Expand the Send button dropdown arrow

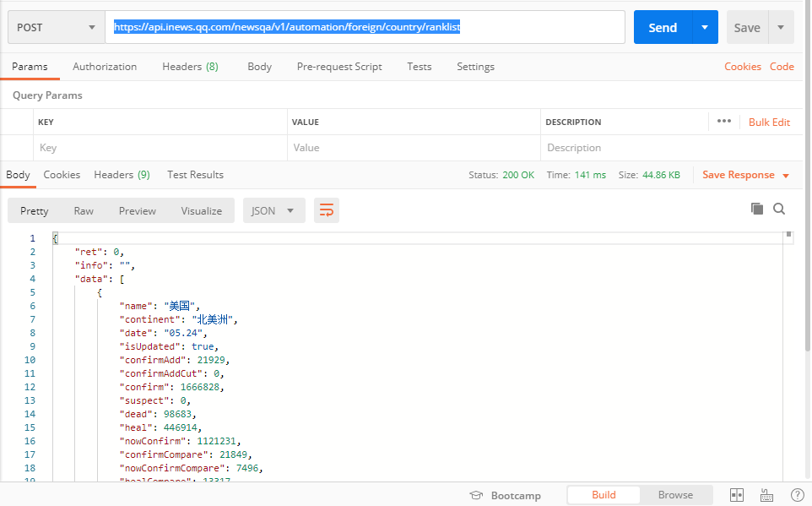(x=705, y=28)
